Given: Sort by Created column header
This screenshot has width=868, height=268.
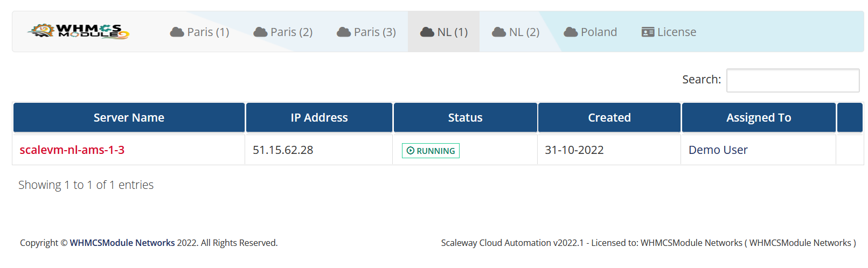Looking at the screenshot, I should (609, 117).
